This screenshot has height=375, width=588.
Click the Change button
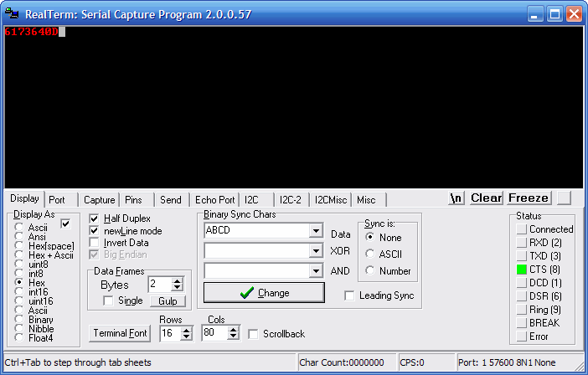pos(264,293)
